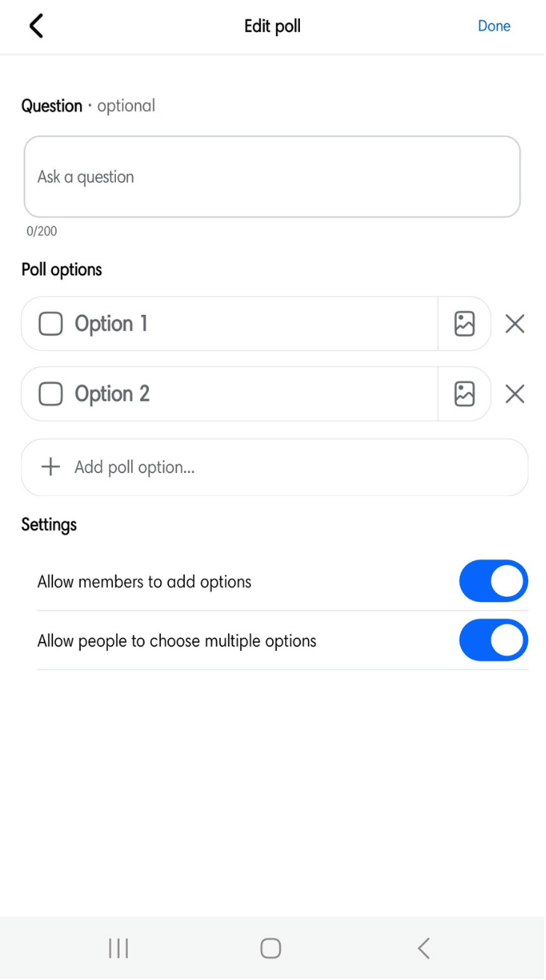Edit the Option 2 text field
Image resolution: width=546 pixels, height=980 pixels.
[x=247, y=394]
